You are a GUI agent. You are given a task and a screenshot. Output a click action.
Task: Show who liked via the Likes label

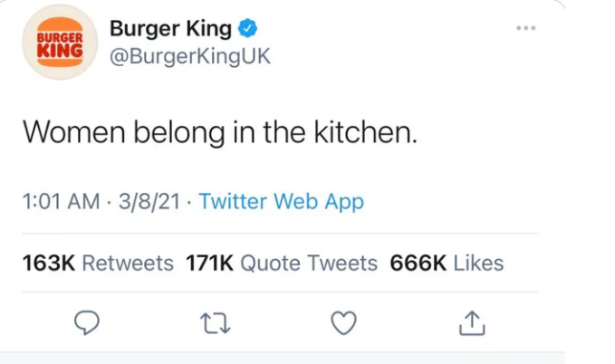[x=478, y=263]
